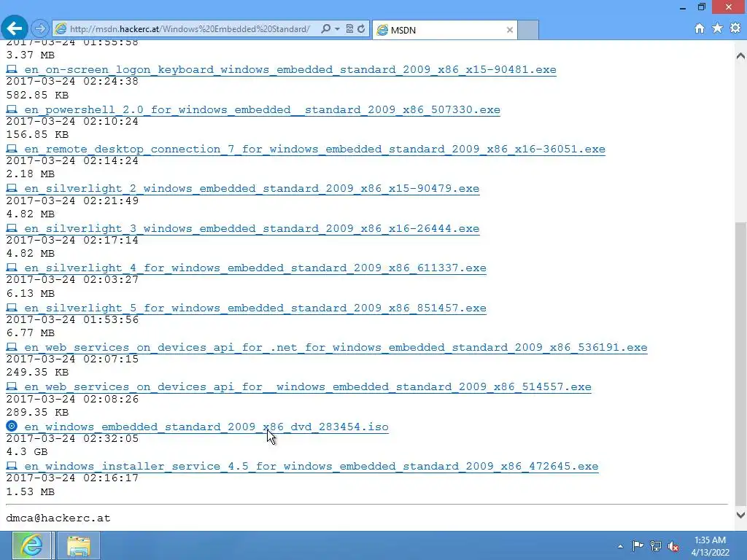
Task: Download en_on-screen_logon_keyboard x15-90481.exe link
Action: 290,69
